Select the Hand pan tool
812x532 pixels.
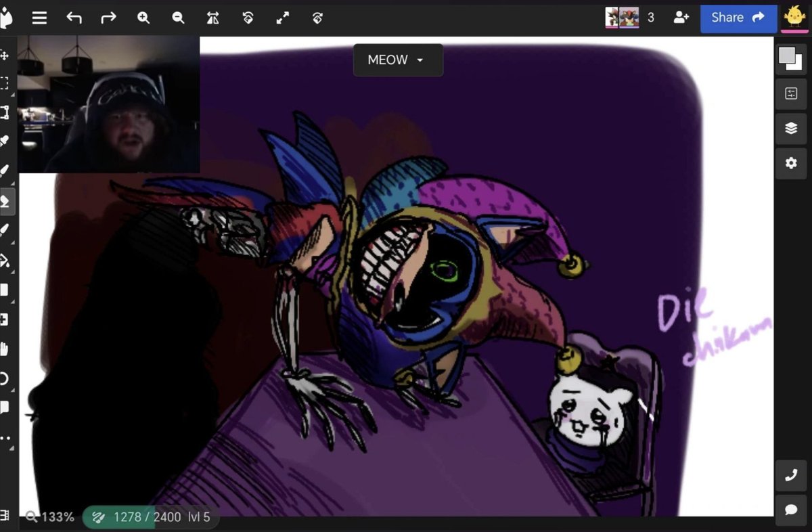click(x=4, y=349)
